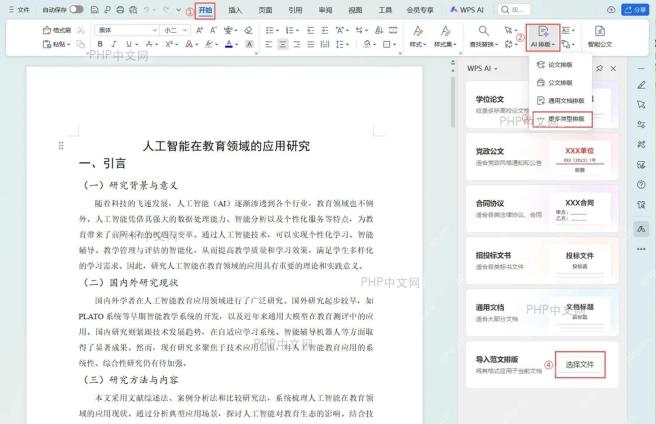
Task: Switch to the 开始 Home tab
Action: coord(205,10)
